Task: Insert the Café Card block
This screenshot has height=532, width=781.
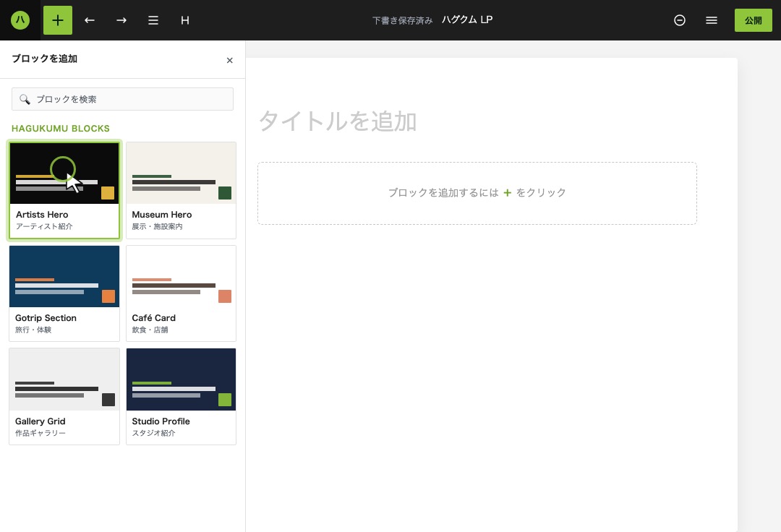Action: [x=182, y=293]
